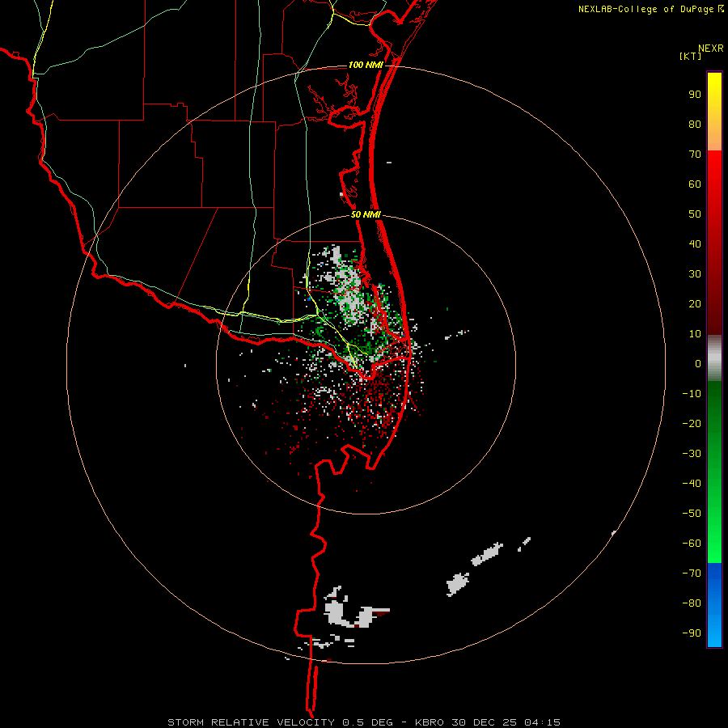Viewport: 728px width, 728px height.
Task: Click the 90 value on velocity scale
Action: (x=695, y=95)
